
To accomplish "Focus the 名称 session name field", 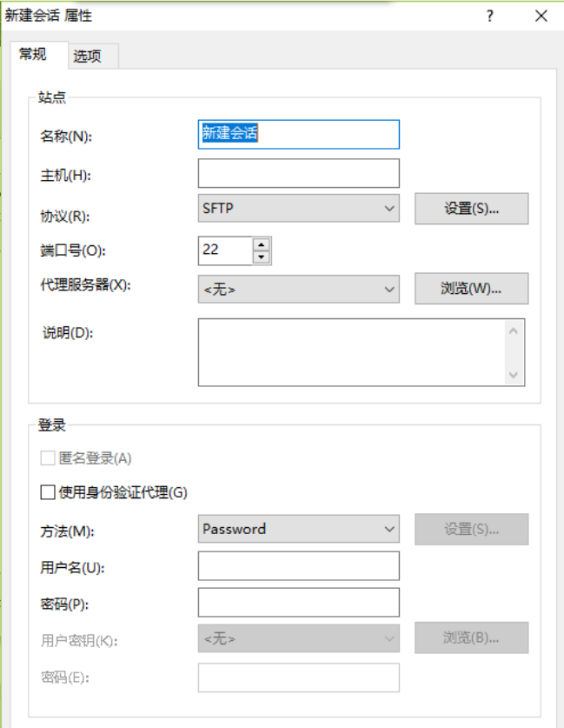I will [298, 134].
